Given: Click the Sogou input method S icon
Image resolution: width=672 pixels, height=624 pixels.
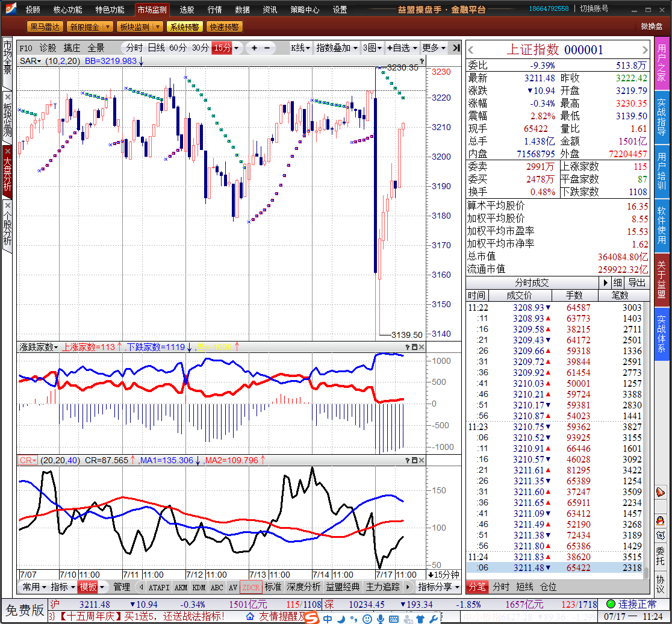Looking at the screenshot, I should (x=311, y=617).
